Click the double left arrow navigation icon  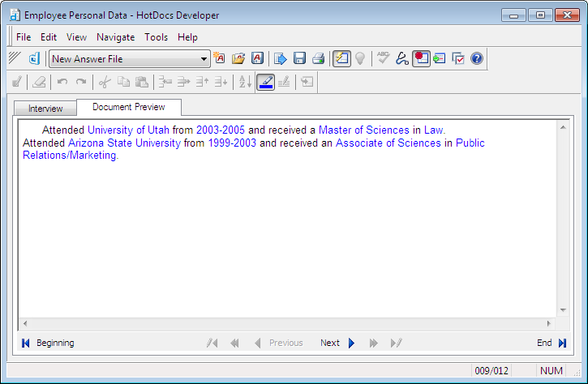point(234,343)
